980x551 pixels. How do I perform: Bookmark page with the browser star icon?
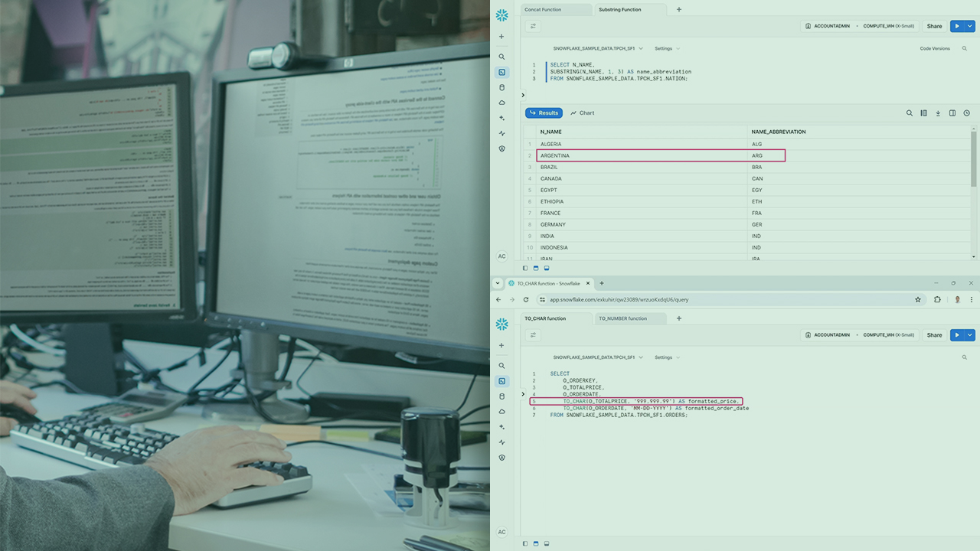click(x=918, y=300)
